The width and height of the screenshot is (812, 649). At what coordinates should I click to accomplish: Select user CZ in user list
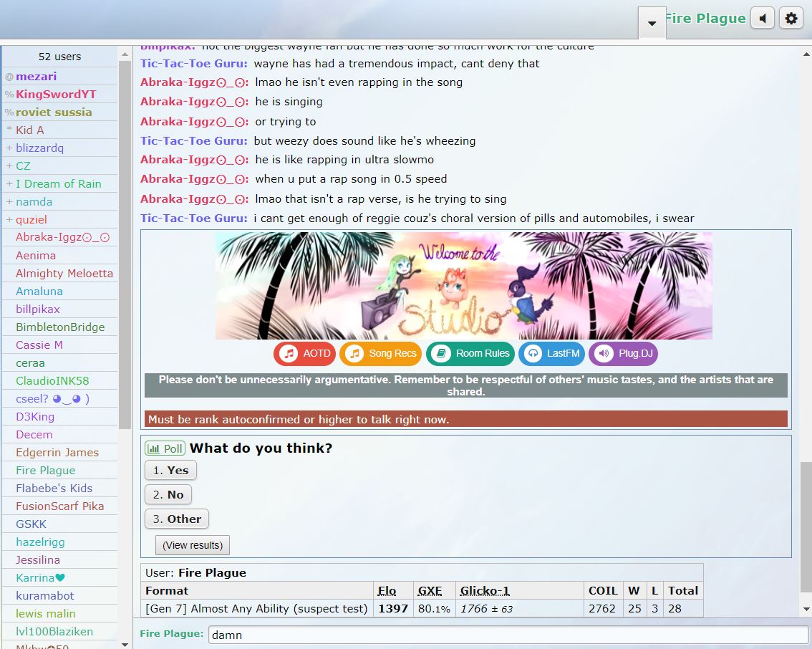[59, 165]
